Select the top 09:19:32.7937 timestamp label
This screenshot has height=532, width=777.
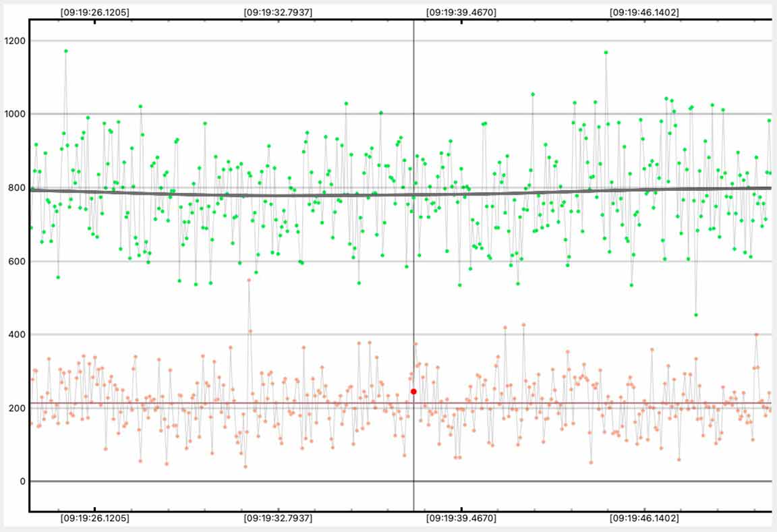(x=278, y=12)
